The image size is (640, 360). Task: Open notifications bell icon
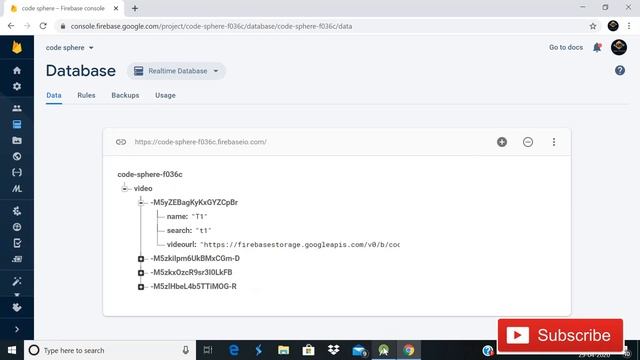tap(597, 47)
